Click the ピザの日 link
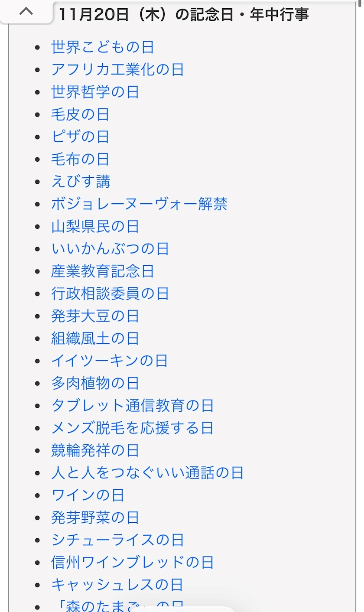Image resolution: width=364 pixels, height=612 pixels. pos(80,137)
